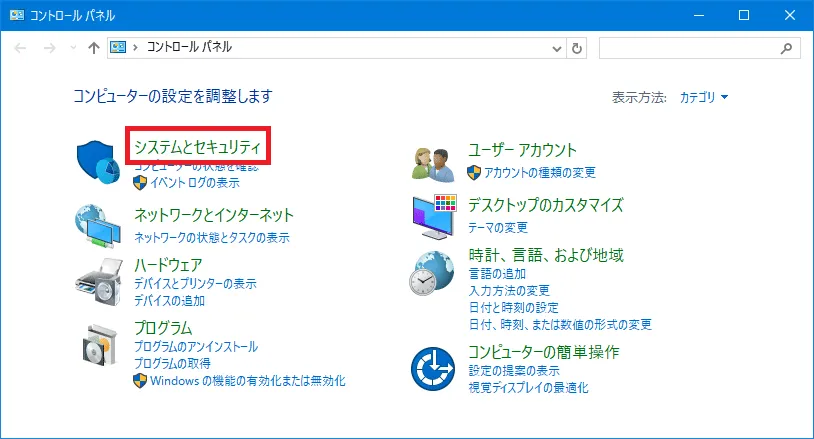
Task: Open ユーザー アカウント category heading
Action: 522,150
